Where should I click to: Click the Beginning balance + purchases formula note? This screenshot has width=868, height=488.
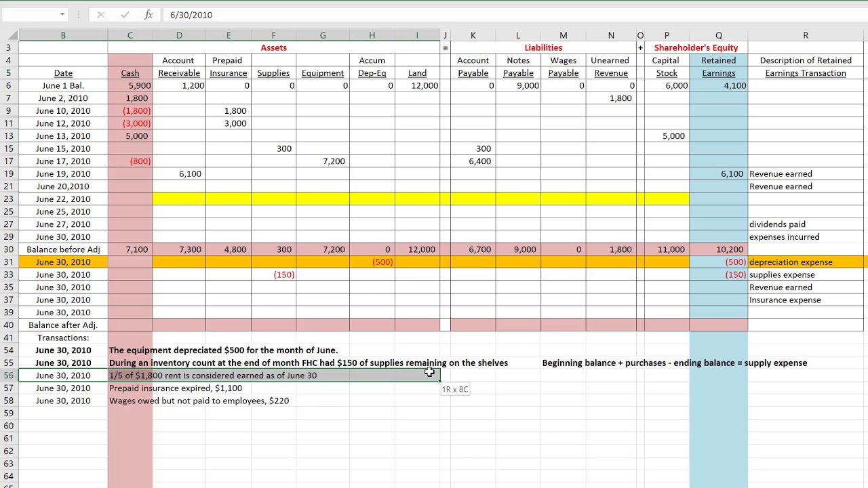[x=675, y=363]
